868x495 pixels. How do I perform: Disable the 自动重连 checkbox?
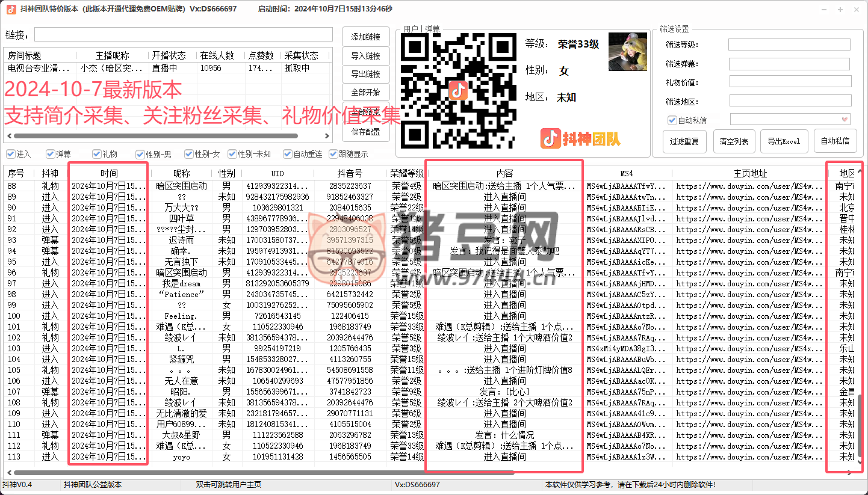coord(288,154)
